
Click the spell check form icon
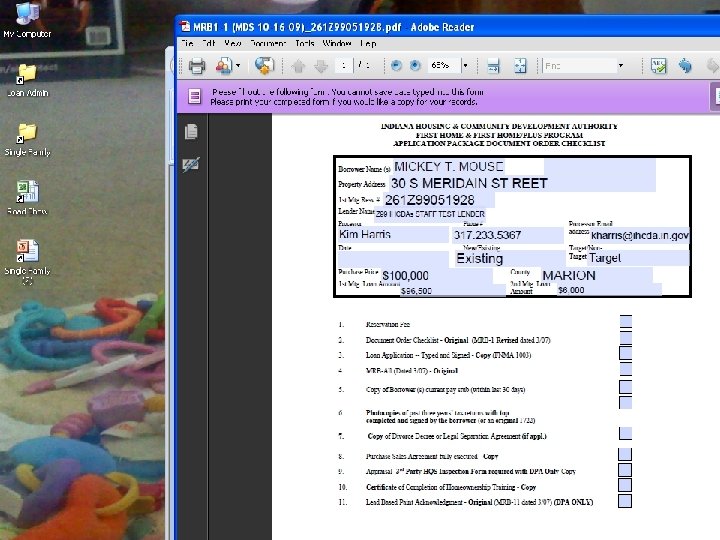(x=658, y=66)
